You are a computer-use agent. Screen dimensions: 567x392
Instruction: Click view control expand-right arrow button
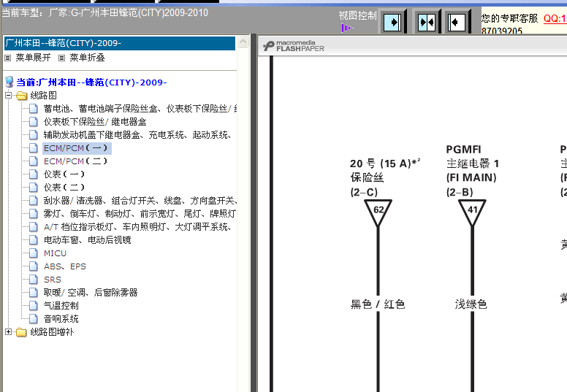coord(392,23)
